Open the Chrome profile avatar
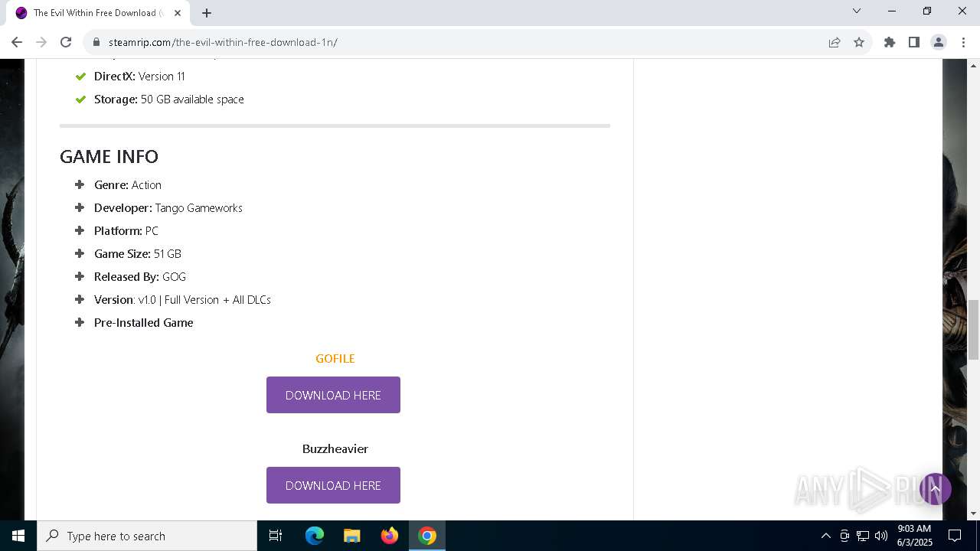The width and height of the screenshot is (980, 551). click(939, 42)
